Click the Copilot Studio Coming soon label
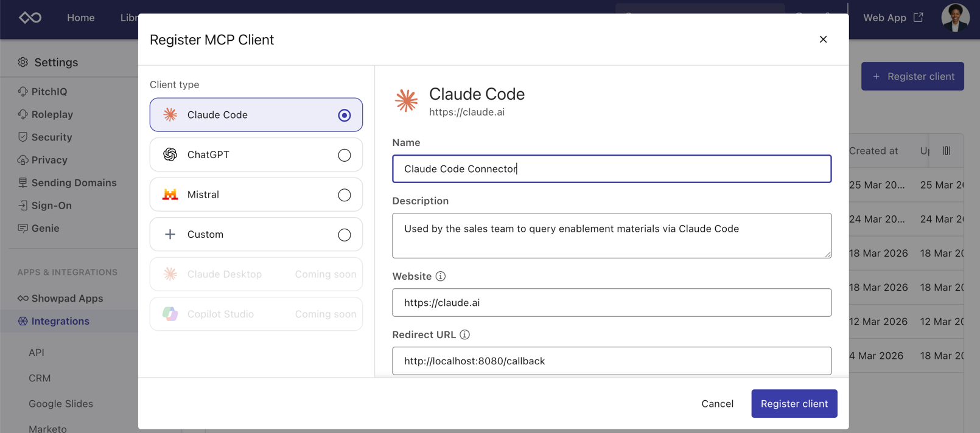The image size is (980, 433). (x=326, y=314)
